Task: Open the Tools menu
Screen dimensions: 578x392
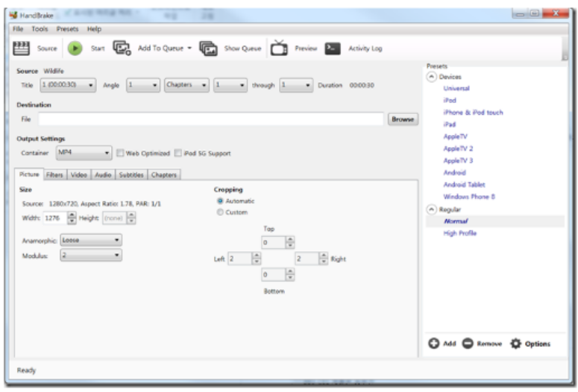Action: [x=40, y=29]
